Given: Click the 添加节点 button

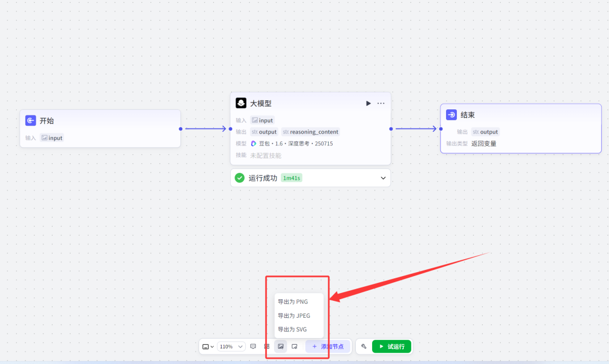Looking at the screenshot, I should [328, 346].
